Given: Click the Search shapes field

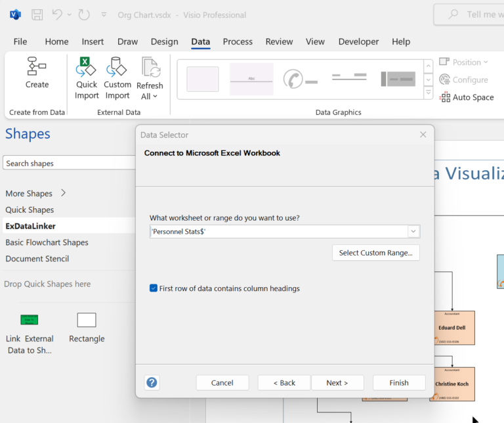Looking at the screenshot, I should pos(69,164).
